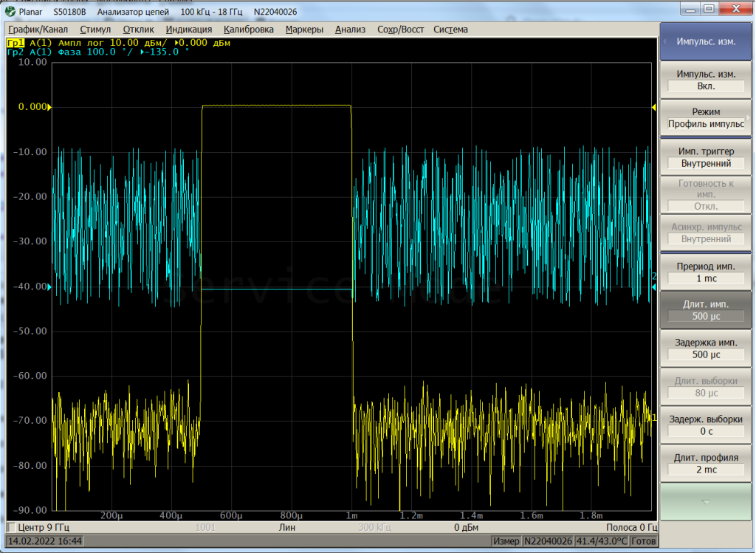Open the Стимул dropdown menu

point(94,30)
